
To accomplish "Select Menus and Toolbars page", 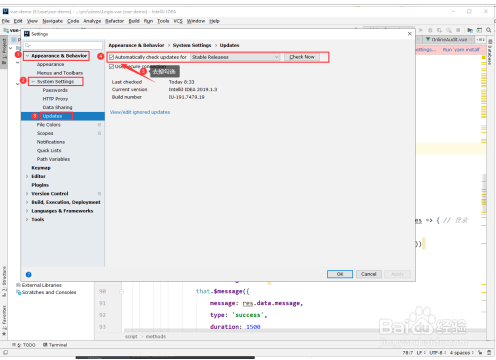I will [60, 73].
